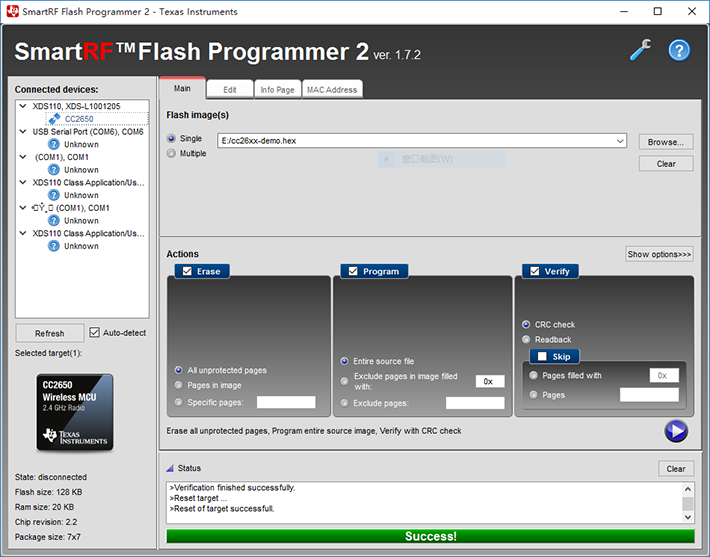Select Exclude pages program option
Screen dimensions: 710x557
click(345, 403)
